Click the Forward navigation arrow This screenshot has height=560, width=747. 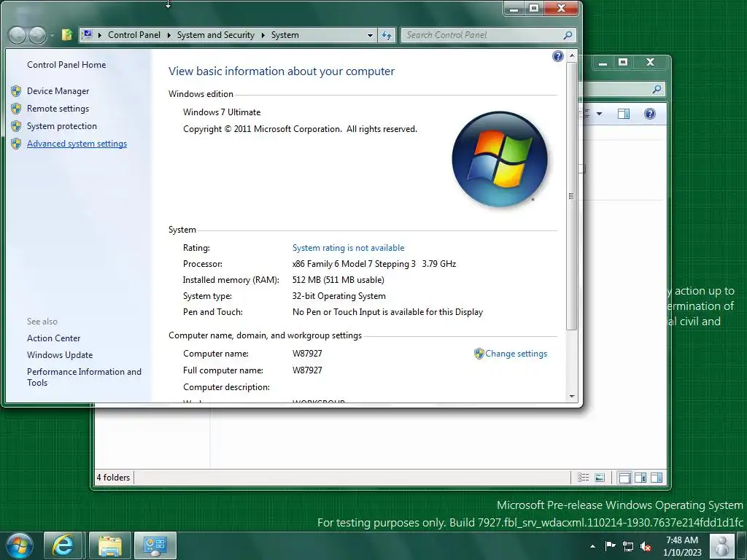(37, 35)
